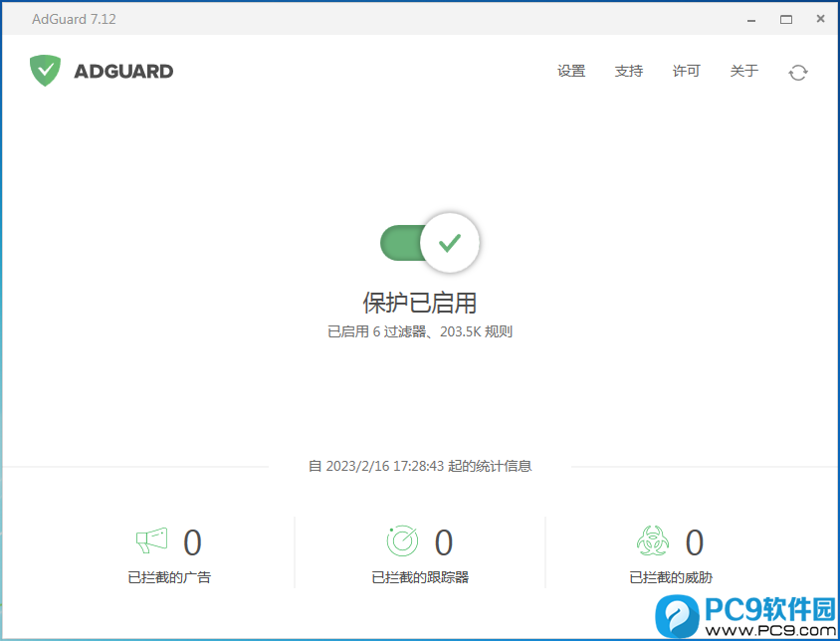The width and height of the screenshot is (840, 641).
Task: Open 已拦截的威胁 statistics
Action: pos(671,577)
